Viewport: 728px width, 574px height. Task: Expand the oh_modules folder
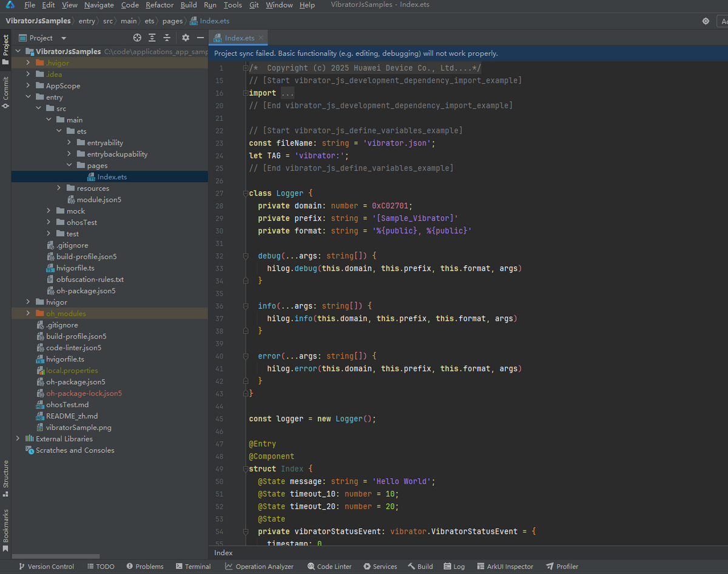[28, 314]
